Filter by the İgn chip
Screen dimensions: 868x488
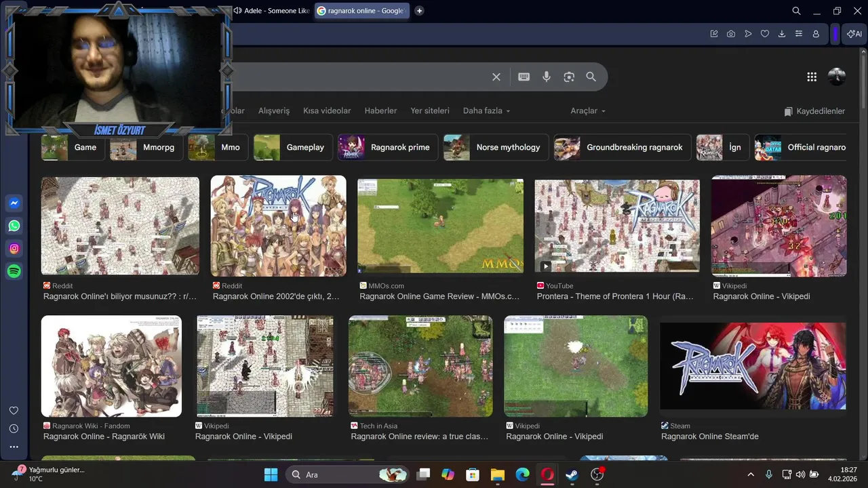coord(722,147)
